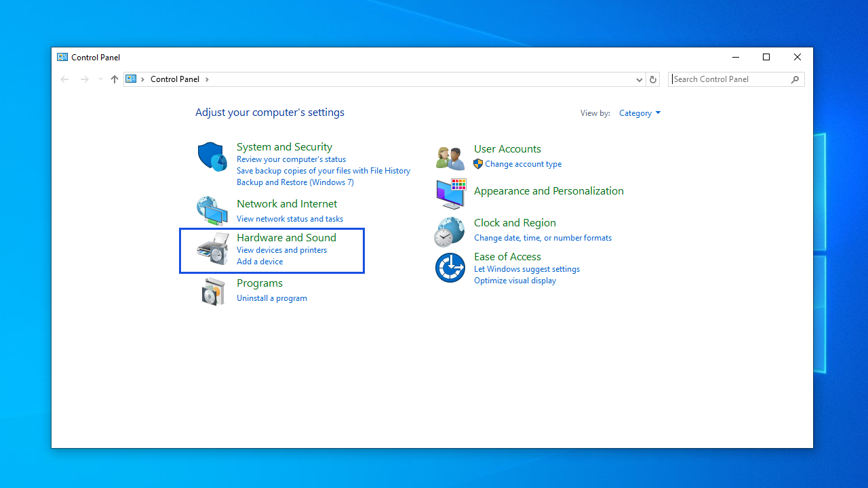Maximize the Control Panel window

766,57
